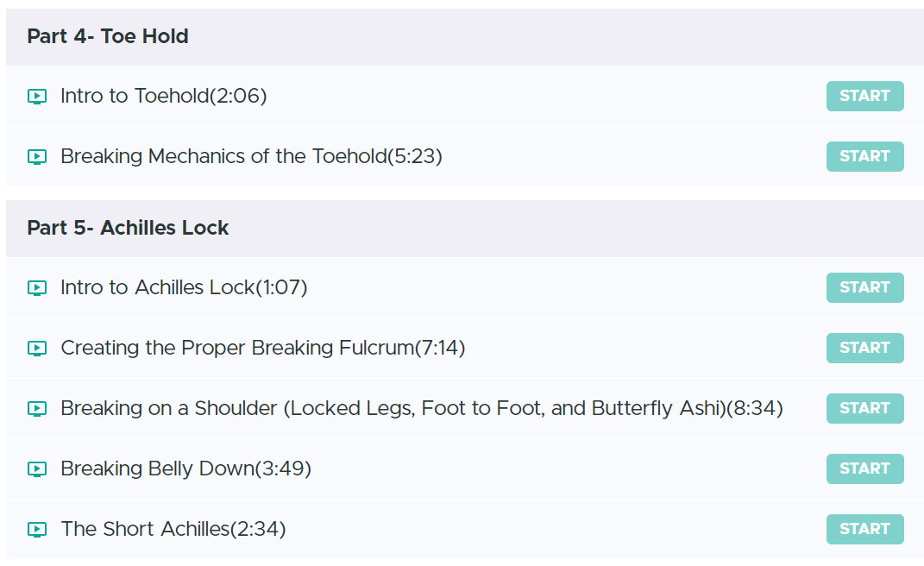Click video icon beside Breaking Mechanics of the Toehold
The height and width of the screenshot is (566, 924).
pyautogui.click(x=37, y=157)
